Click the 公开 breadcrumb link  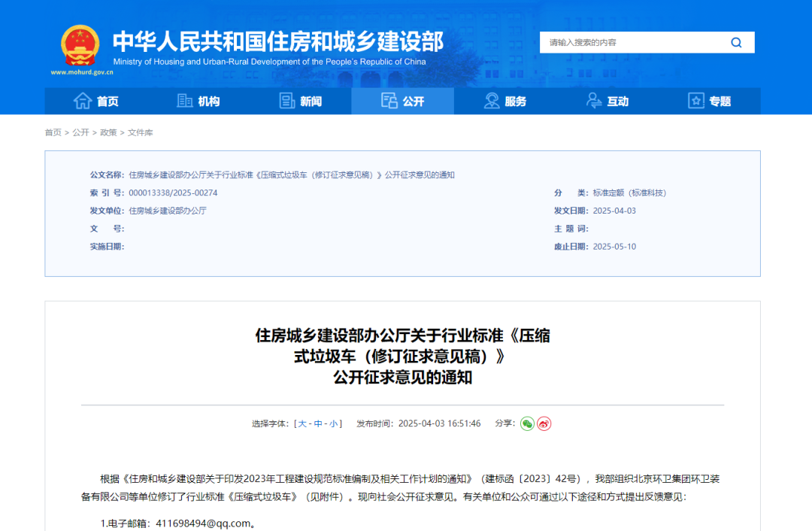pos(80,132)
